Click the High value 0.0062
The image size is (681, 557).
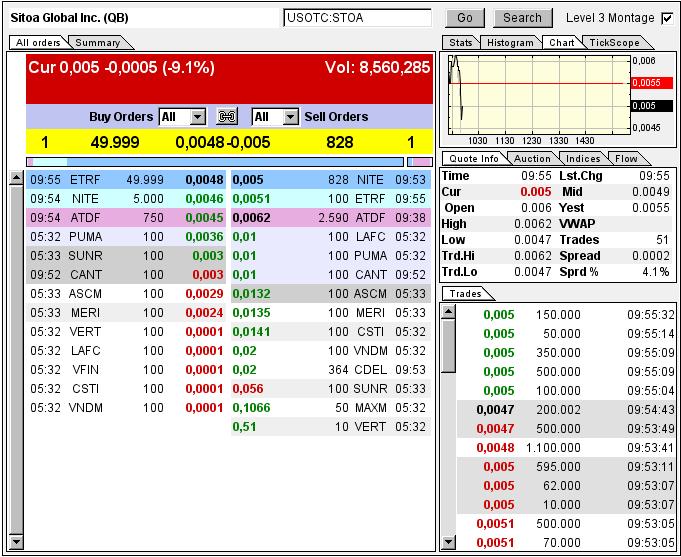click(x=532, y=224)
